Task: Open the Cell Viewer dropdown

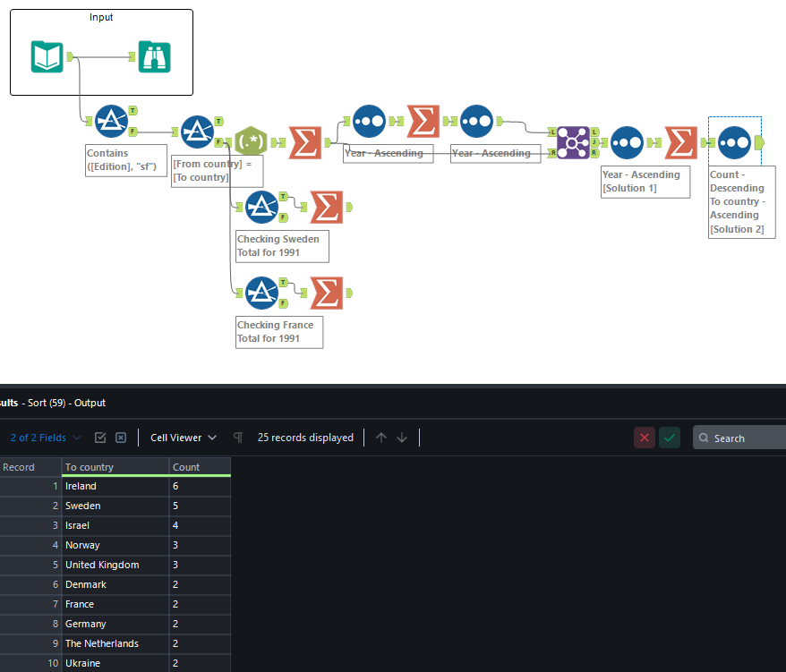Action: point(184,438)
